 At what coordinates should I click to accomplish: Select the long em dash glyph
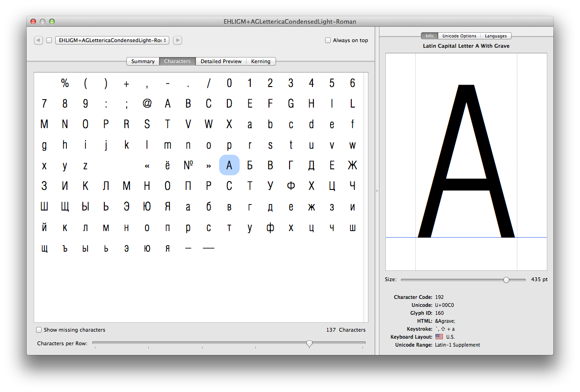point(209,248)
